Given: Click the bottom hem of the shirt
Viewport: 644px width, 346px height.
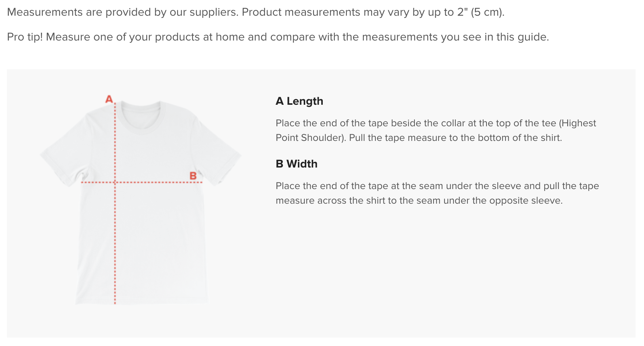Looking at the screenshot, I should point(142,302).
